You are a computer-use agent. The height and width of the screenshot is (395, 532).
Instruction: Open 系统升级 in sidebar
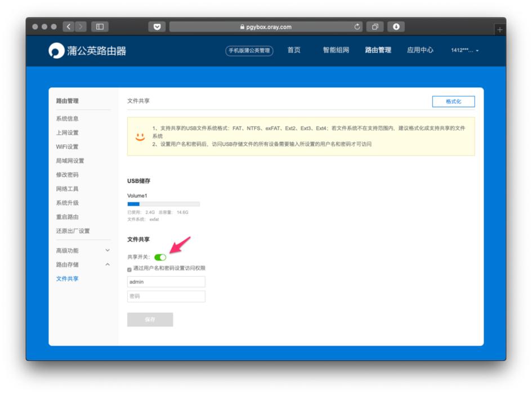67,203
